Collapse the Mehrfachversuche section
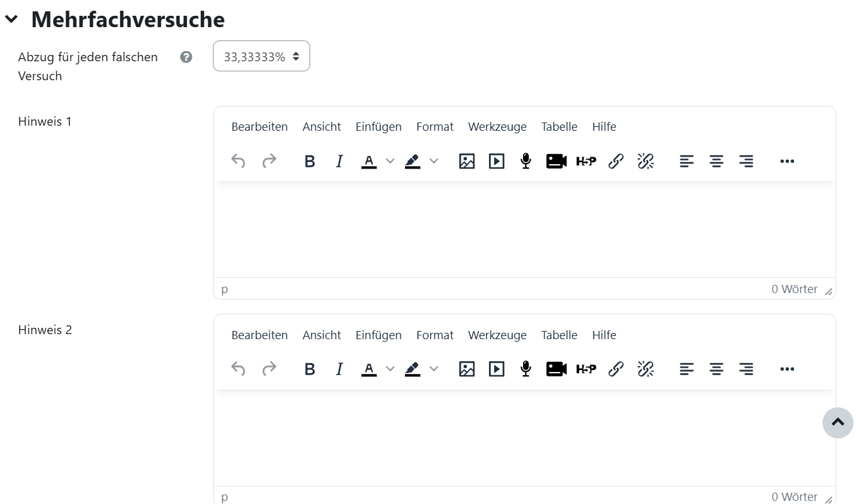Screen dimensions: 856x504 click(11, 20)
